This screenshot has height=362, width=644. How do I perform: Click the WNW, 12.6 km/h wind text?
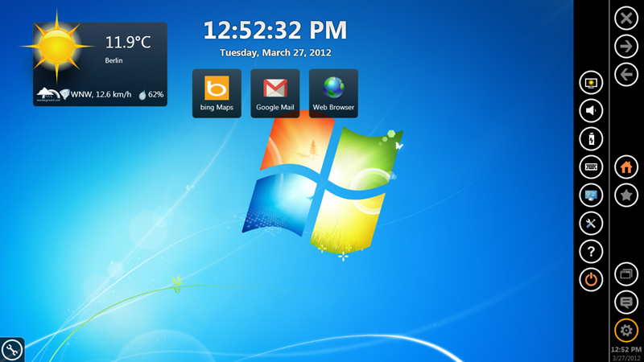[x=101, y=94]
